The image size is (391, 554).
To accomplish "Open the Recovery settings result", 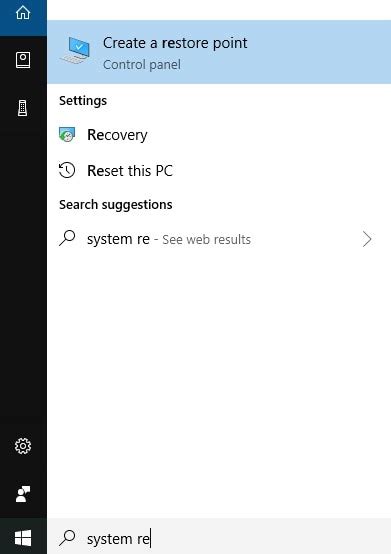I will [219, 135].
